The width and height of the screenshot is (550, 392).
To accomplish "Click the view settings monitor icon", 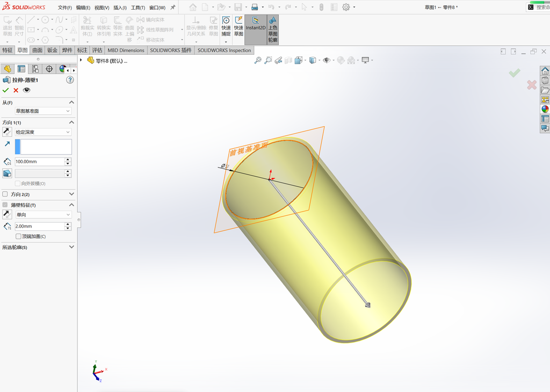I will 365,60.
